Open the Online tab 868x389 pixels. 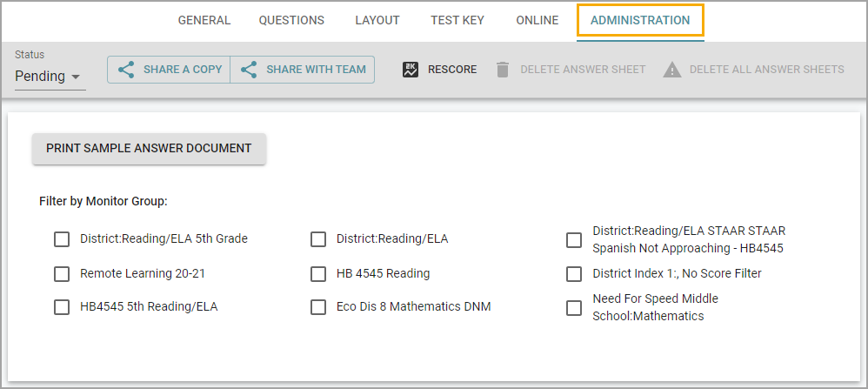click(537, 21)
